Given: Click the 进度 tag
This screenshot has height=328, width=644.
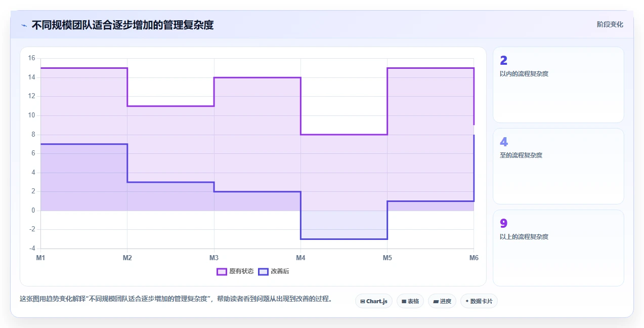Looking at the screenshot, I should (x=442, y=301).
